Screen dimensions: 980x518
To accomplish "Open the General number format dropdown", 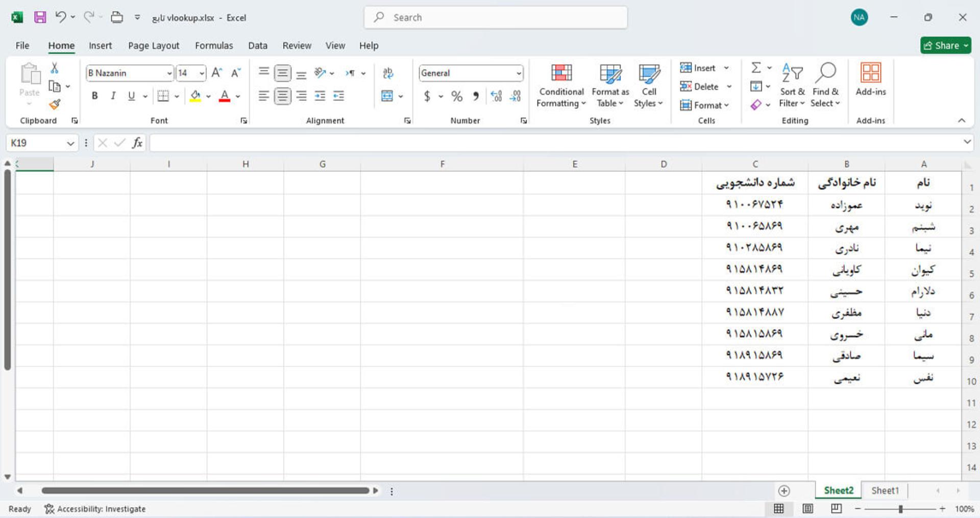I will pos(519,73).
